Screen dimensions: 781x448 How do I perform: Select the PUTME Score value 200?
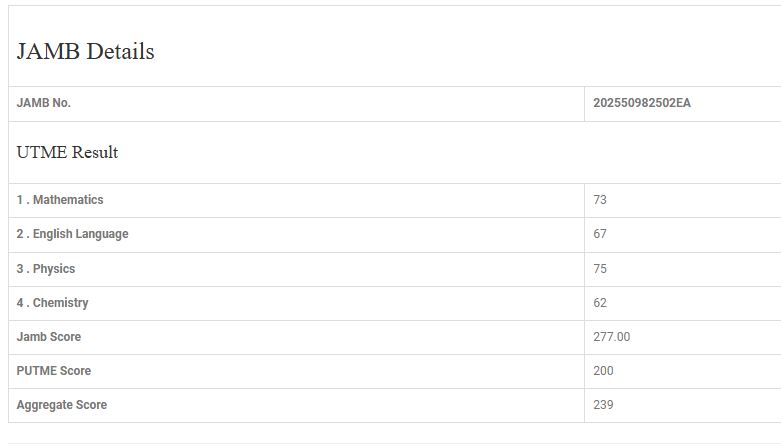pyautogui.click(x=603, y=371)
